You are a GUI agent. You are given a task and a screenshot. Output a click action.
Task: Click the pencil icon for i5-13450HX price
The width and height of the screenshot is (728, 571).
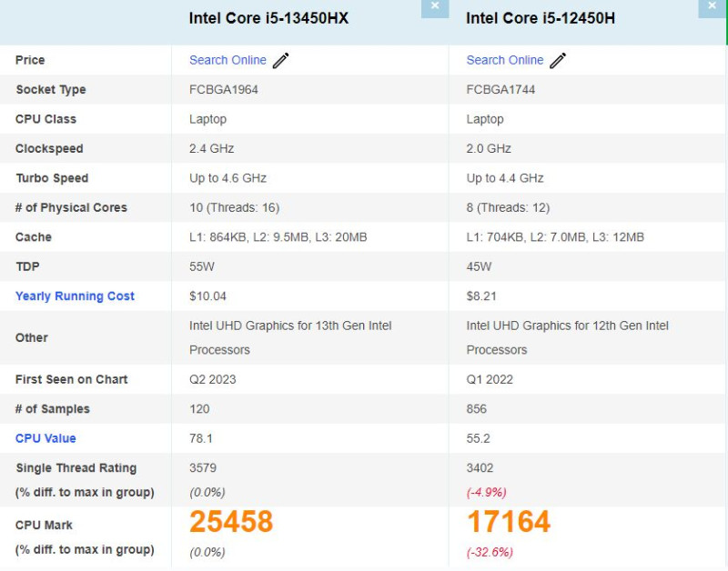click(x=280, y=60)
